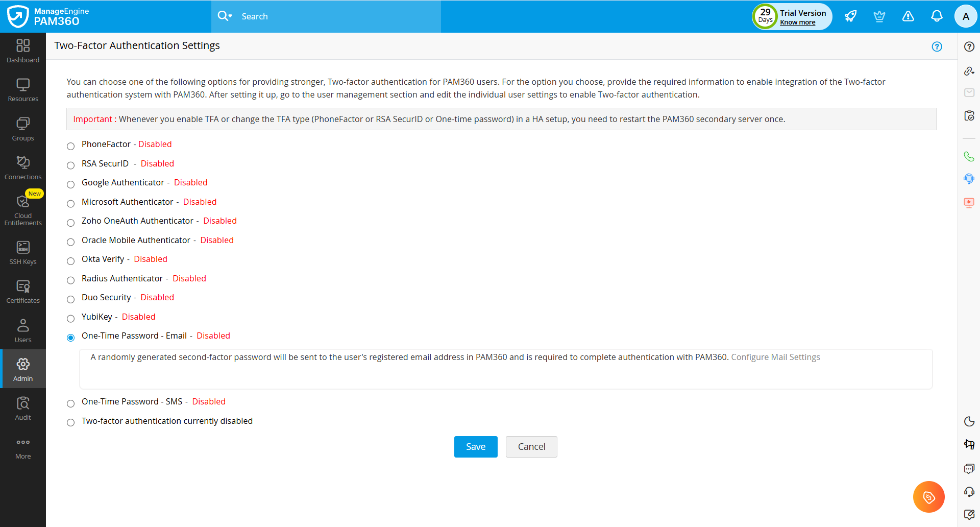The image size is (980, 527).
Task: Click the link-key icon in right rail
Action: pos(969,71)
